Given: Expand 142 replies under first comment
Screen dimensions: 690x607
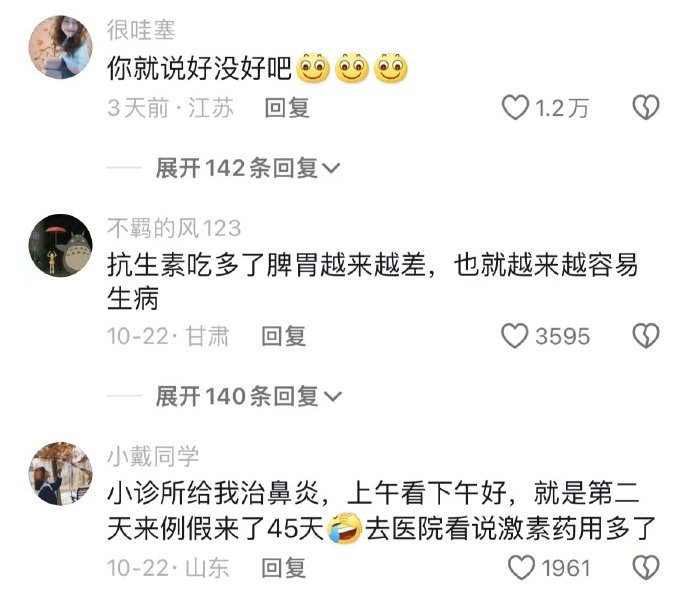Looking at the screenshot, I should [247, 168].
